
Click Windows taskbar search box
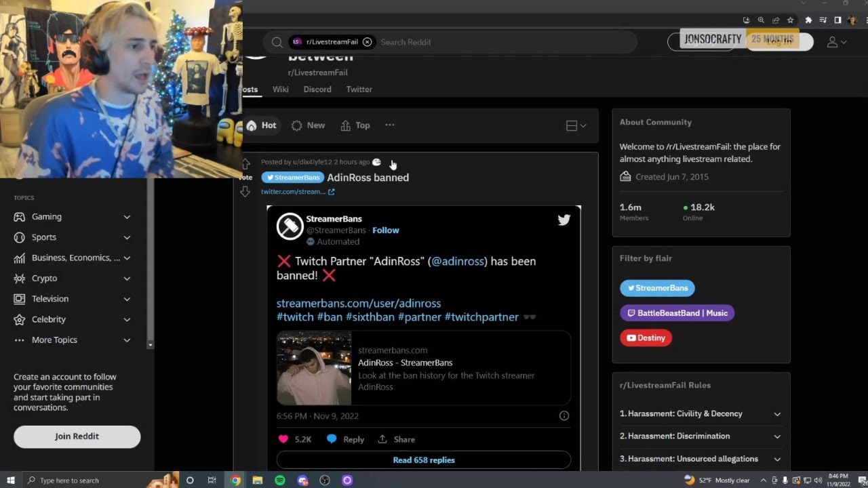[x=100, y=481]
